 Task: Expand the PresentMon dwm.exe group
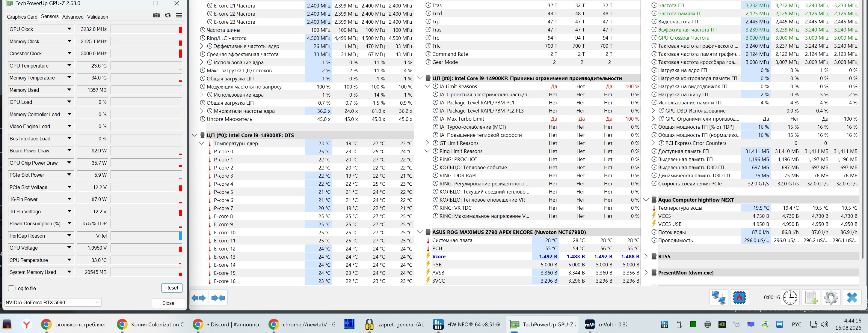646,273
